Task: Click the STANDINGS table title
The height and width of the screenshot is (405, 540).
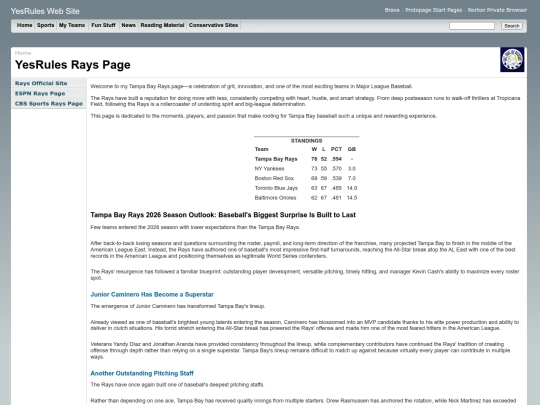Action: (307, 141)
